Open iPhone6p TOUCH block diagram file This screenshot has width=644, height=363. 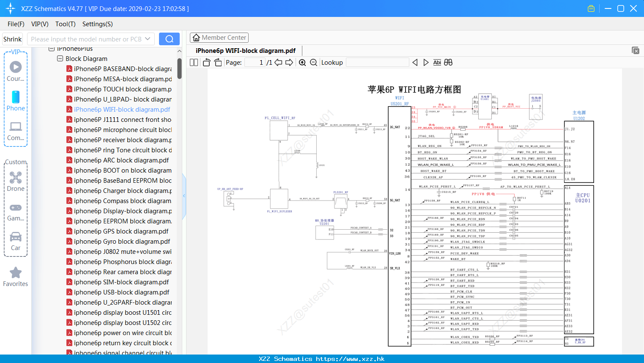(119, 89)
